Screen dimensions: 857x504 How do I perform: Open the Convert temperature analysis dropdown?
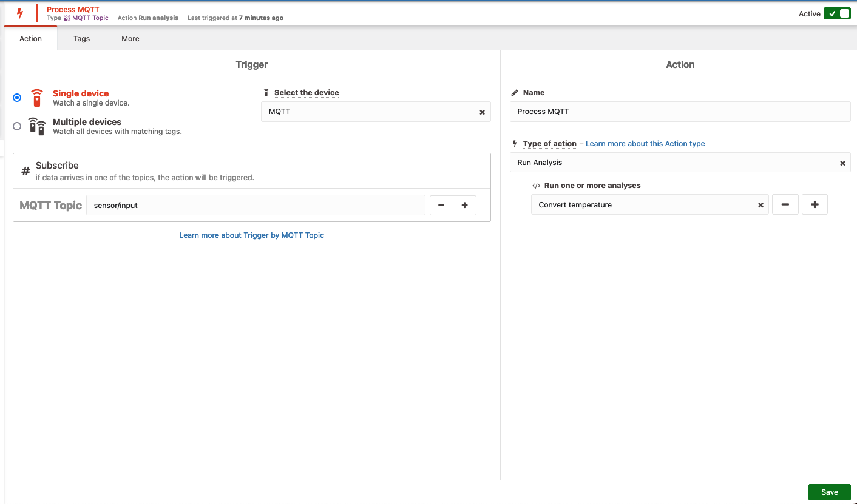coord(649,205)
